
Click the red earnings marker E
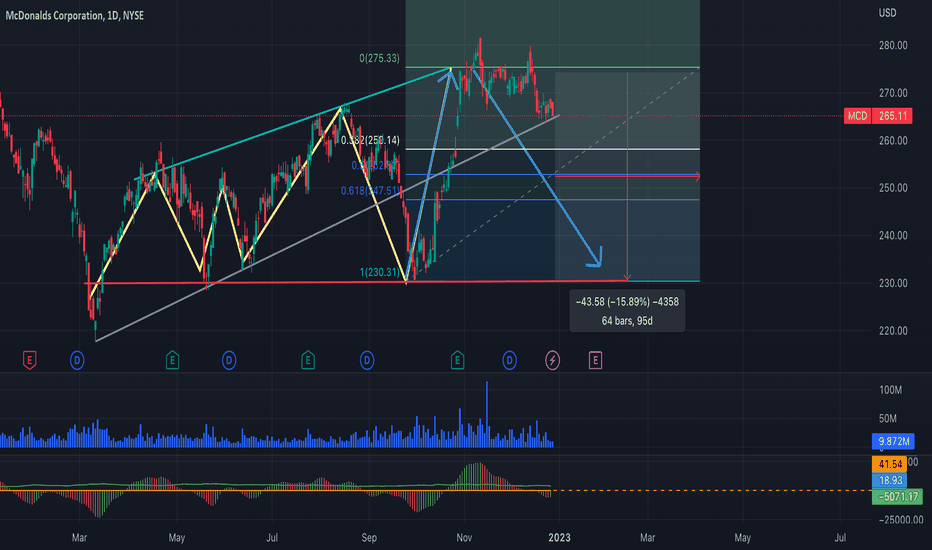click(29, 360)
